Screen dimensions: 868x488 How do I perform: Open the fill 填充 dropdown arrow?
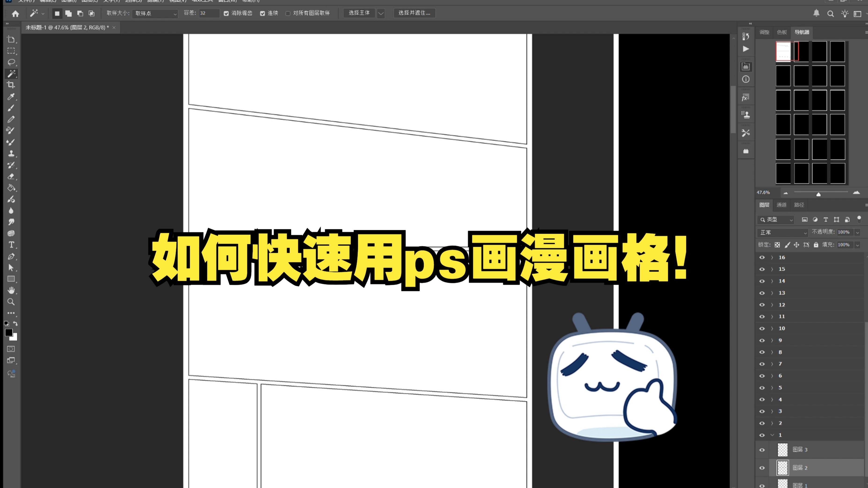click(x=857, y=245)
